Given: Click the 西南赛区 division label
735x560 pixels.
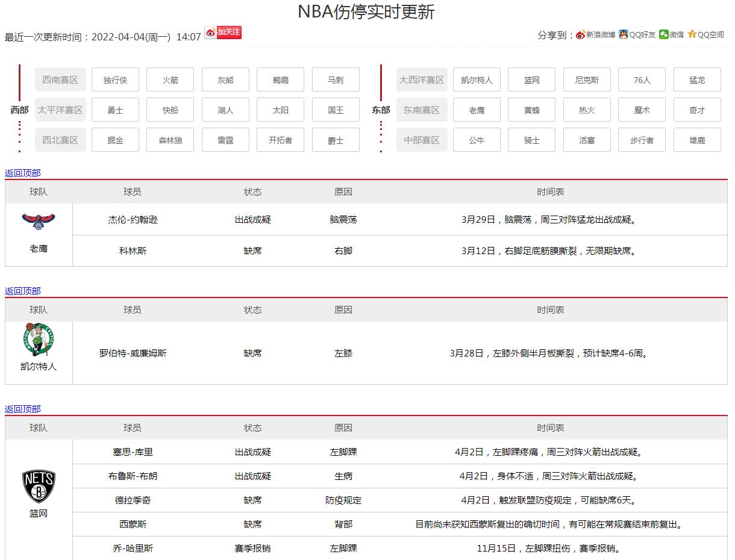Looking at the screenshot, I should coord(60,79).
